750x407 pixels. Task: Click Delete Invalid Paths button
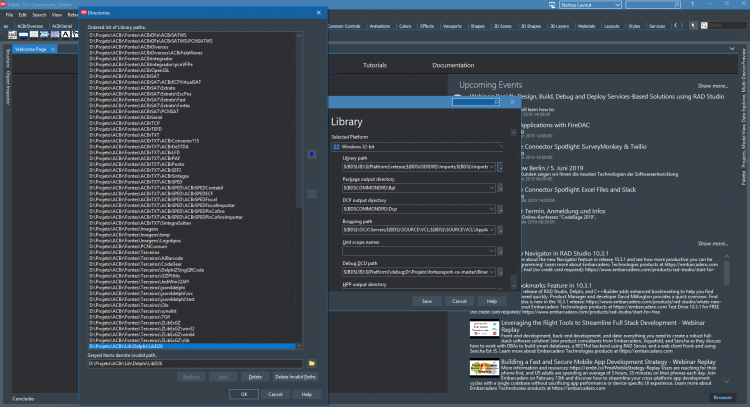click(295, 377)
